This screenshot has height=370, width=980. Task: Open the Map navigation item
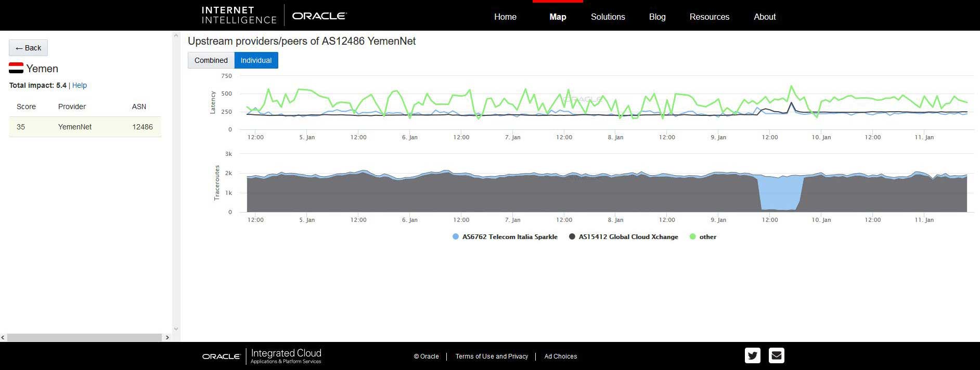558,17
